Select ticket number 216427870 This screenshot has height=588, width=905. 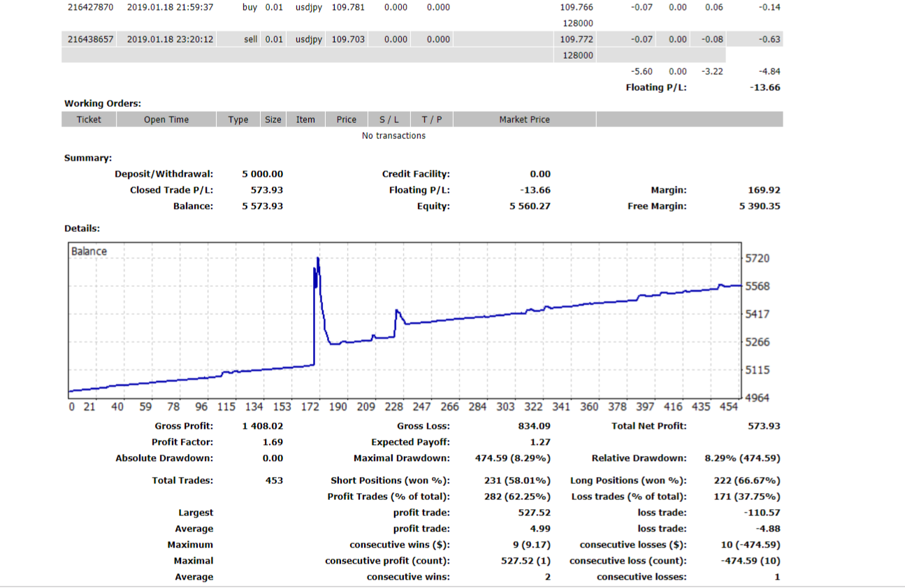click(90, 7)
